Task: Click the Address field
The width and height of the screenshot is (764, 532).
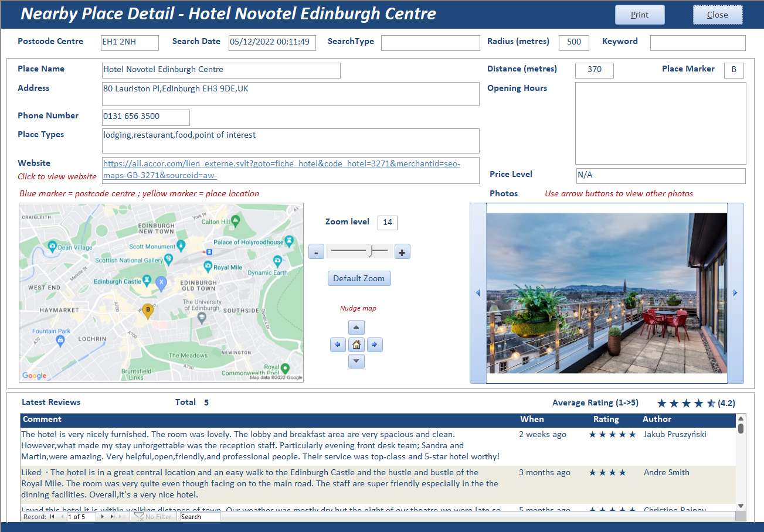Action: [x=291, y=94]
